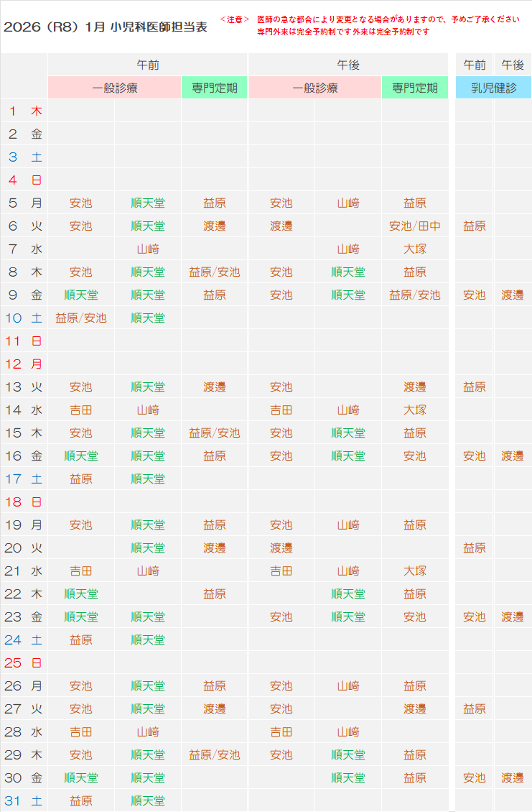Image resolution: width=532 pixels, height=812 pixels.
Task: Click 益原 under 乳児健診 on the 27th
Action: pos(474,709)
